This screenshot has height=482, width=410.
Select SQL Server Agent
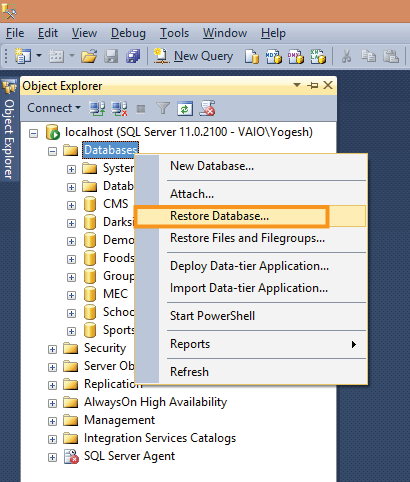pos(129,456)
